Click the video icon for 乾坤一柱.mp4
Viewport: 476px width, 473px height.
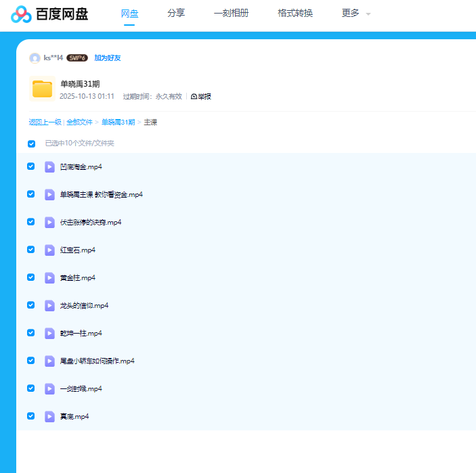point(49,333)
